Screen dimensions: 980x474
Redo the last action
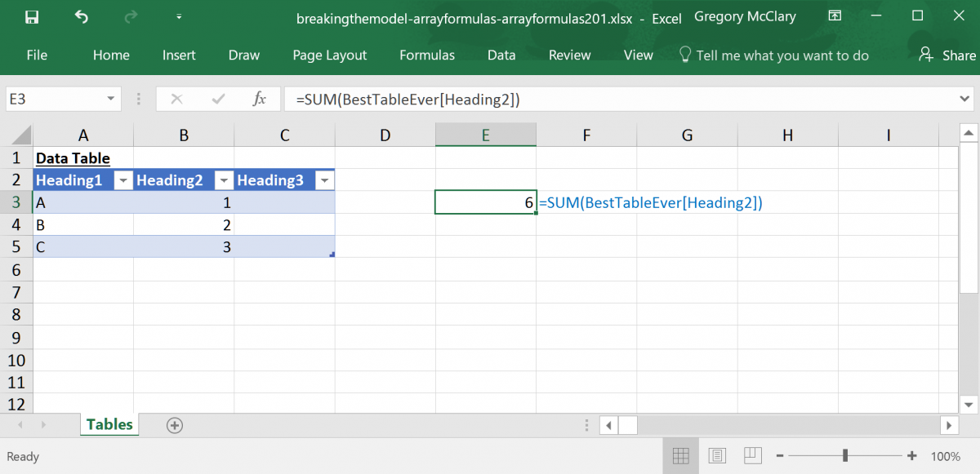(x=131, y=16)
